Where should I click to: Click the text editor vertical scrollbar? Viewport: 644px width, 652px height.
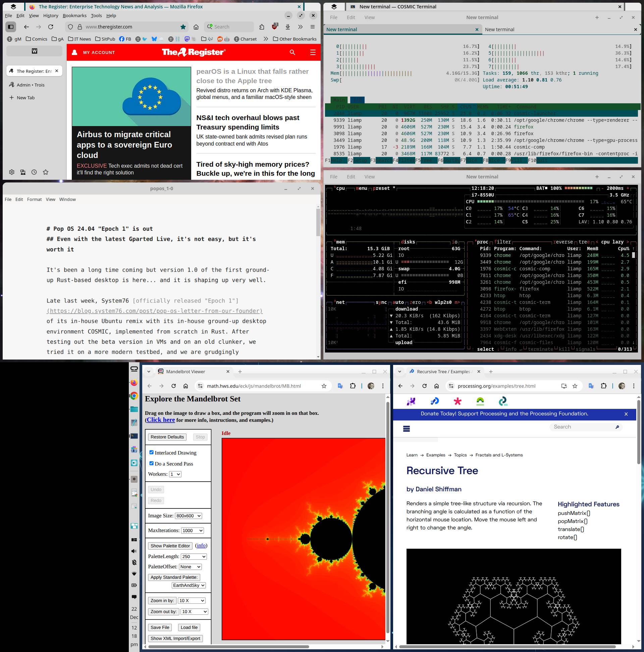click(318, 223)
